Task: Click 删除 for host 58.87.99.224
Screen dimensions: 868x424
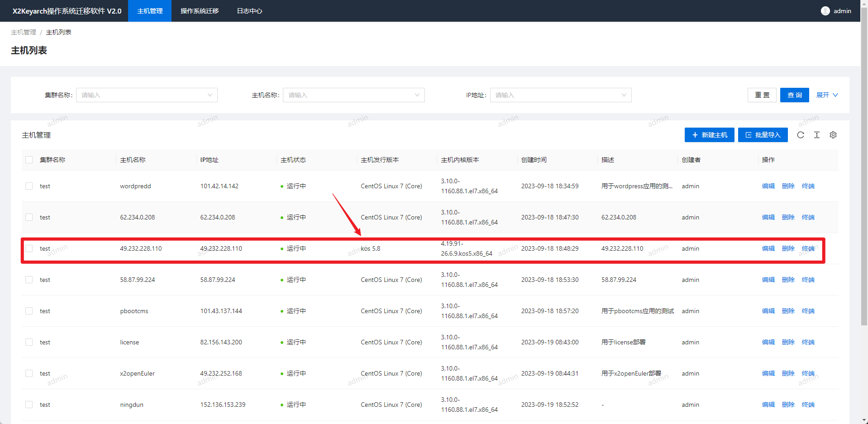Action: click(x=788, y=280)
